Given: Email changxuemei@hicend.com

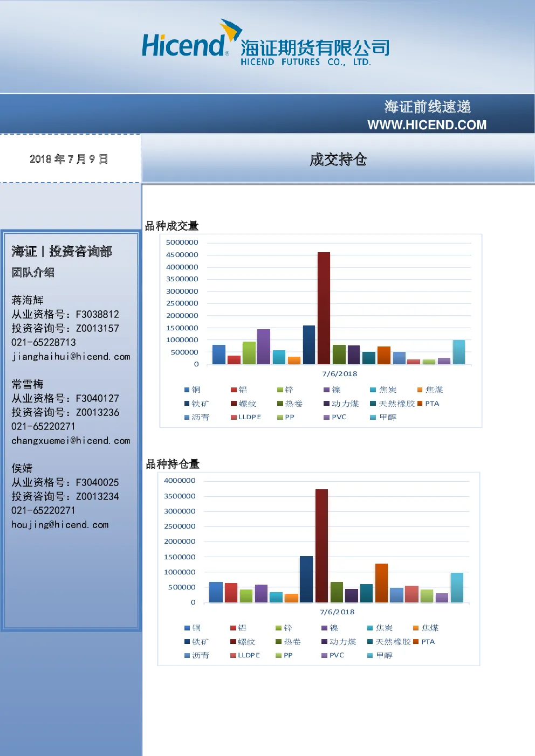Looking at the screenshot, I should pos(71,441).
